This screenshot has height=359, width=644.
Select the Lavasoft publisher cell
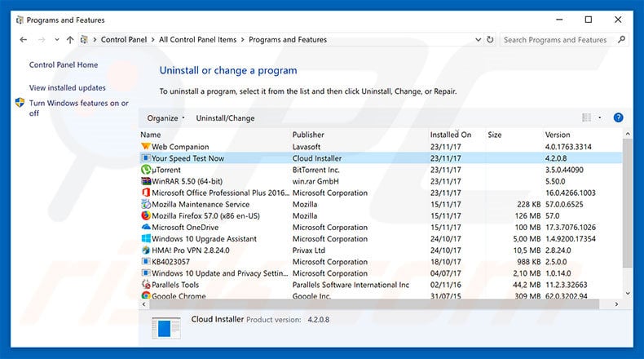coord(306,146)
